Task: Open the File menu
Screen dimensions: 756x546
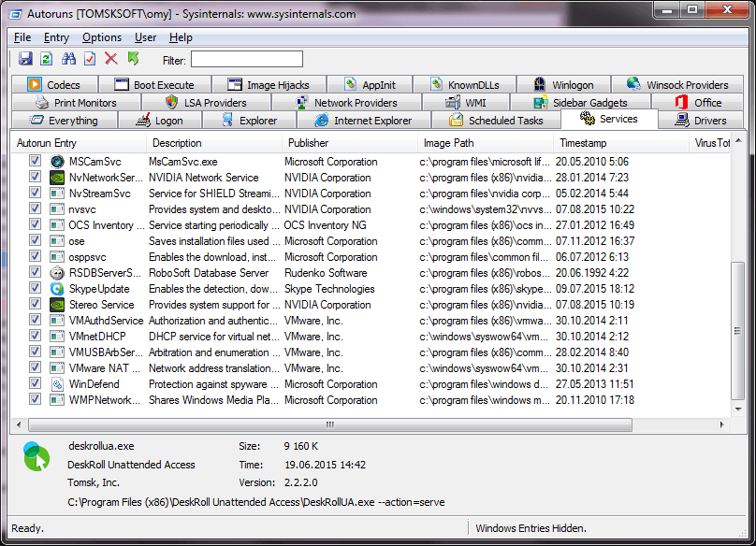Action: [22, 37]
